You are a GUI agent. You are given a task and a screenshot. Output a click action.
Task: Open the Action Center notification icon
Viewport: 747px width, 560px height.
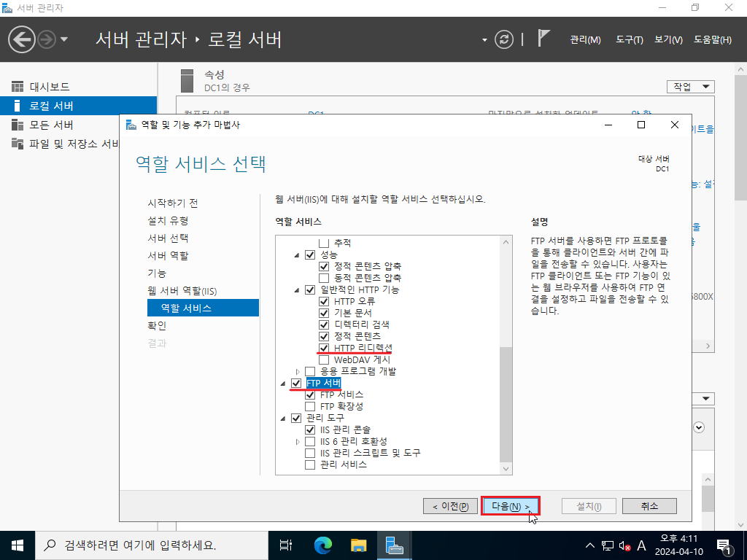[724, 546]
